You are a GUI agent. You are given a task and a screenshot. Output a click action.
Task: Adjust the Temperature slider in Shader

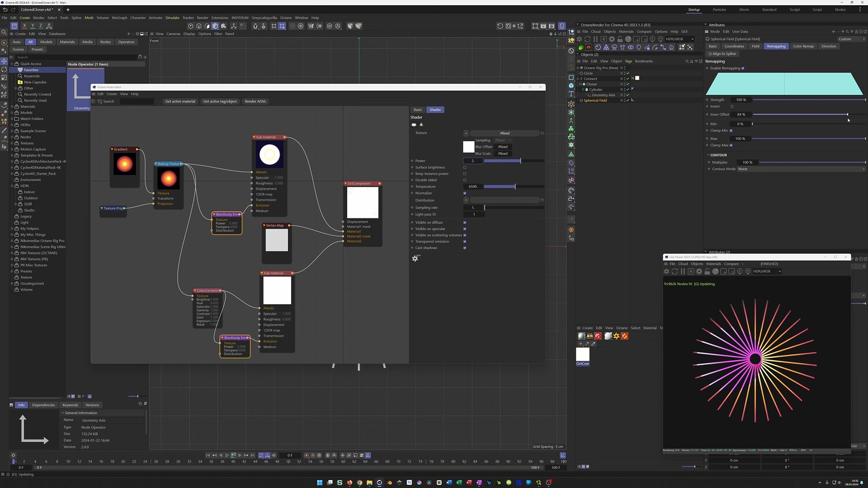click(514, 187)
